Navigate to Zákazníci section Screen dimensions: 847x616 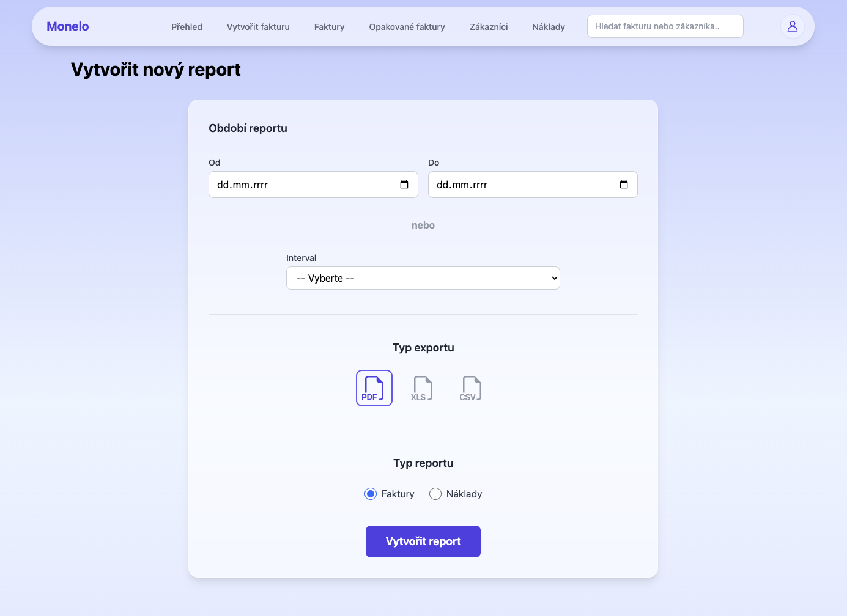tap(488, 26)
